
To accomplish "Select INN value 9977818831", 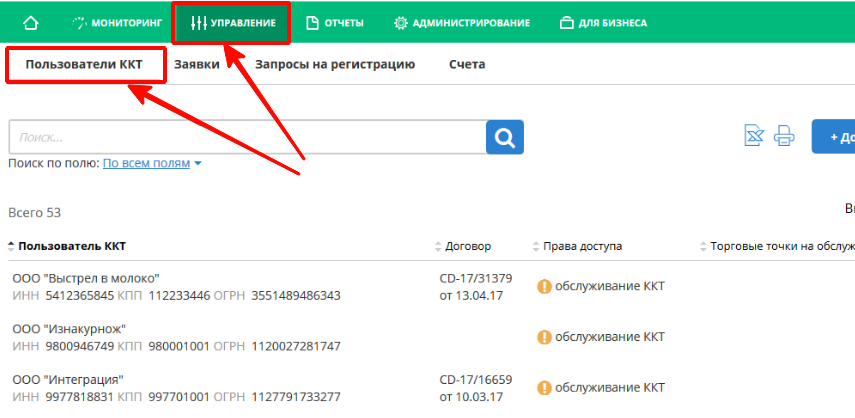I will click(80, 397).
